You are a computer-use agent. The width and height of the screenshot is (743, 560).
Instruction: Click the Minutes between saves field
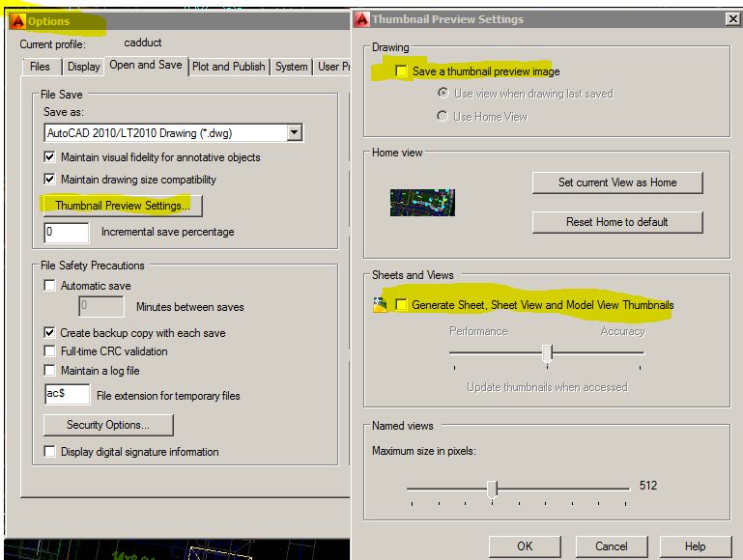[x=101, y=306]
